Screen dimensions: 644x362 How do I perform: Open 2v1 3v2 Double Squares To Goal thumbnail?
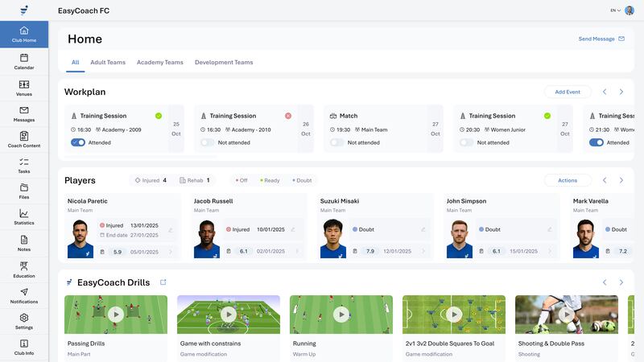tap(454, 315)
